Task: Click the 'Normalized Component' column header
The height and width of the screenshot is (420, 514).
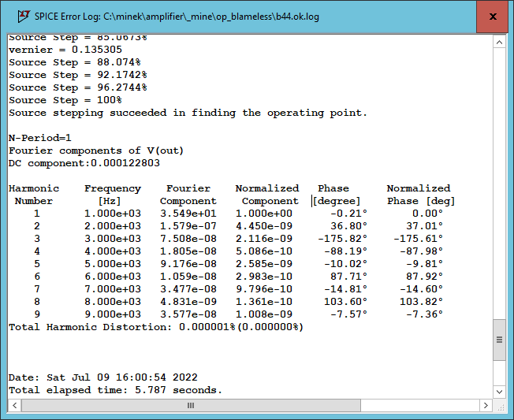Action: click(267, 195)
